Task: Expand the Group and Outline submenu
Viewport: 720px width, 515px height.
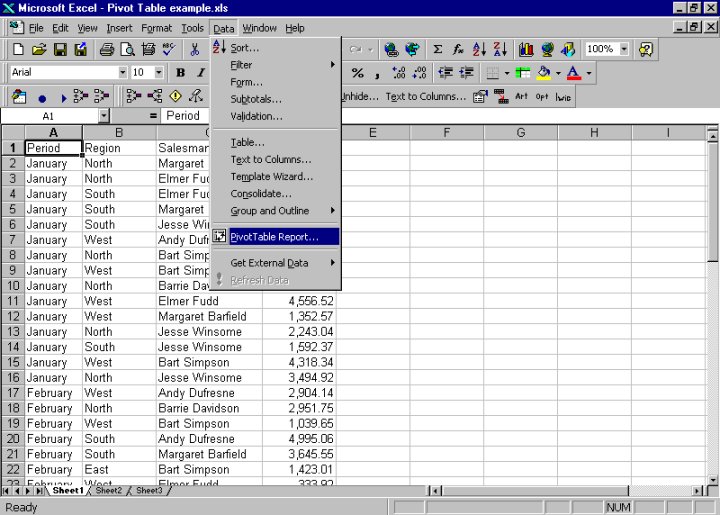Action: (276, 211)
